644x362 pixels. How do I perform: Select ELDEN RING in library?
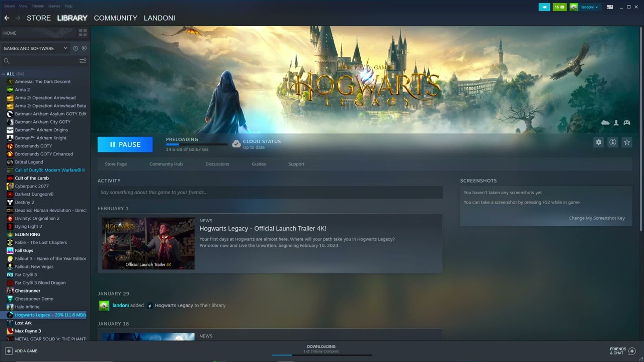[28, 234]
